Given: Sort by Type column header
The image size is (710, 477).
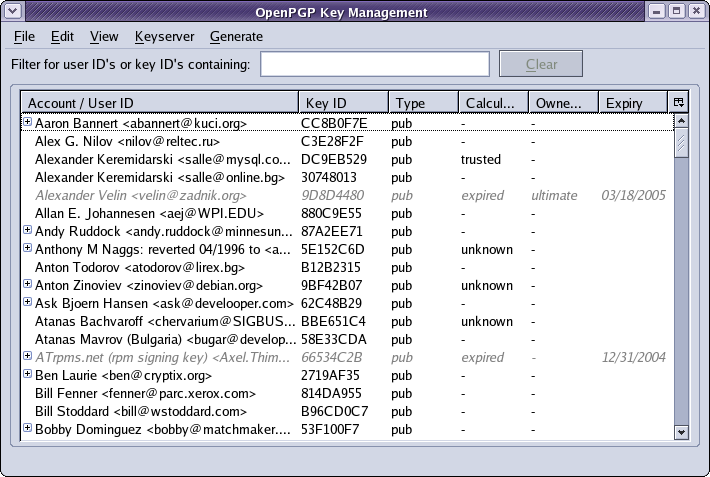Looking at the screenshot, I should tap(423, 103).
